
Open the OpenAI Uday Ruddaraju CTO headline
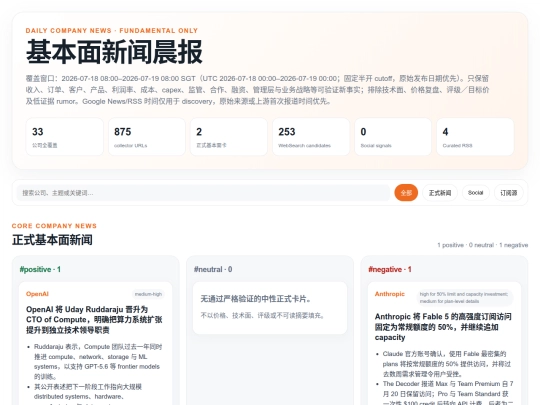tap(94, 320)
